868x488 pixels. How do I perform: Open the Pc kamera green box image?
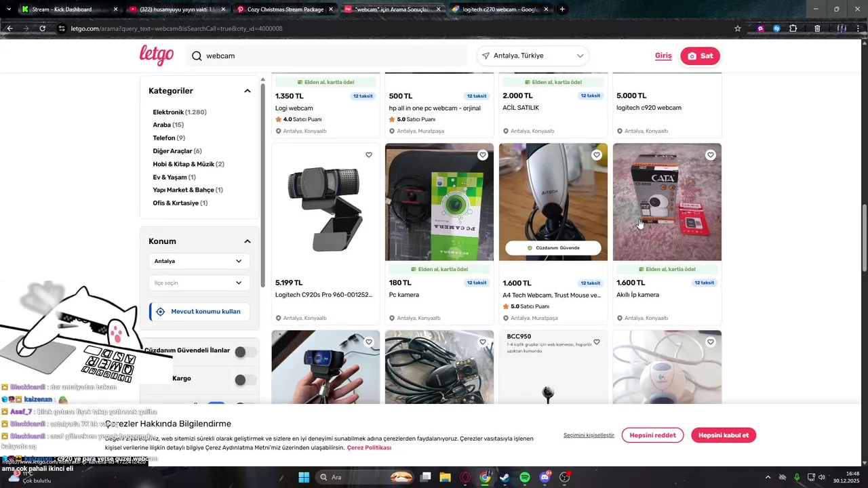click(x=439, y=202)
